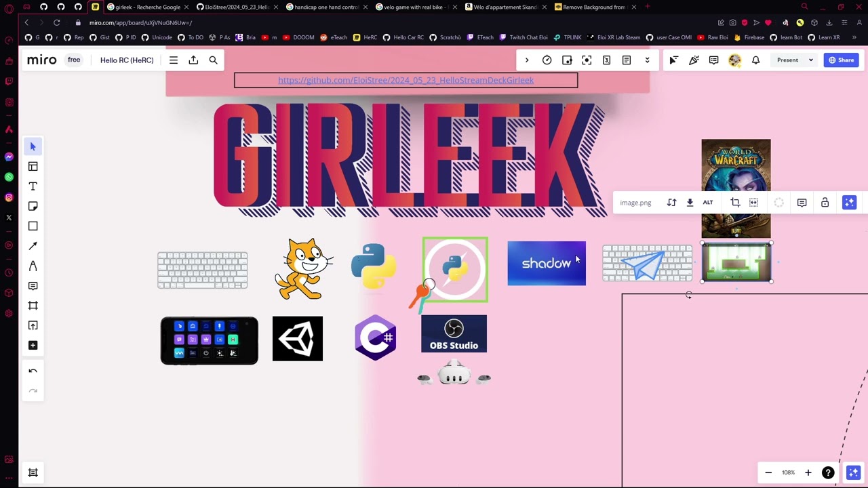The width and height of the screenshot is (868, 488).
Task: Add comment on selected image
Action: click(x=802, y=203)
